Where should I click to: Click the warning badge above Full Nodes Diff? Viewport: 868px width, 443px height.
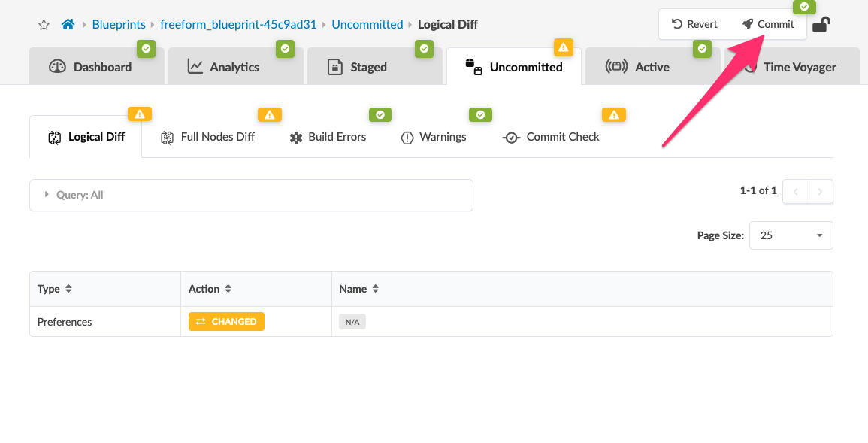click(269, 115)
